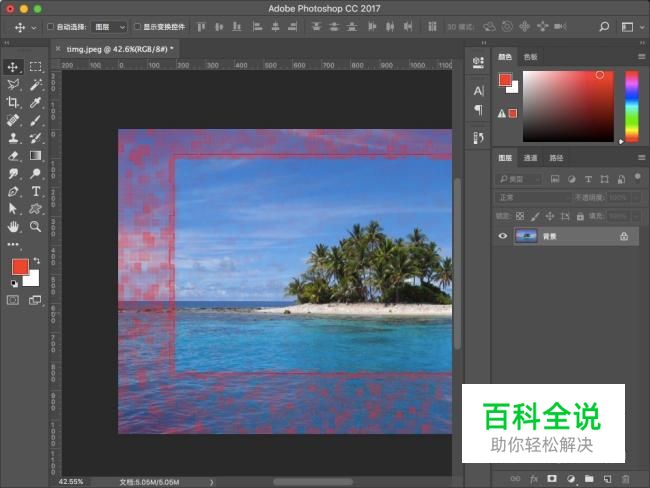Select the Move tool
The width and height of the screenshot is (650, 488).
(x=13, y=67)
